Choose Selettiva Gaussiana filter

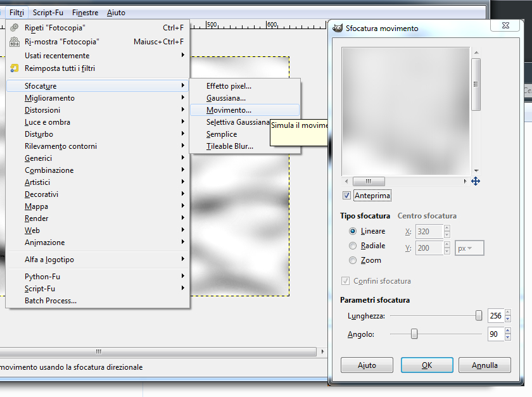tap(231, 122)
